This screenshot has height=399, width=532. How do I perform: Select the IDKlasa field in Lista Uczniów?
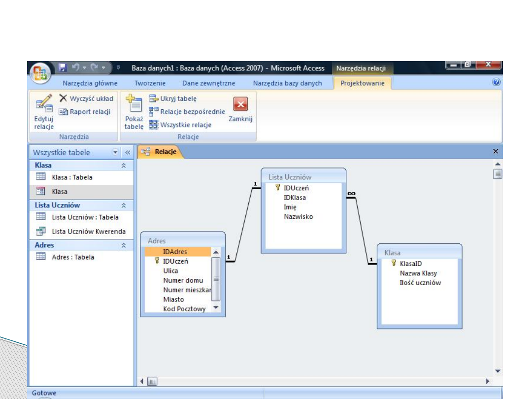[295, 198]
